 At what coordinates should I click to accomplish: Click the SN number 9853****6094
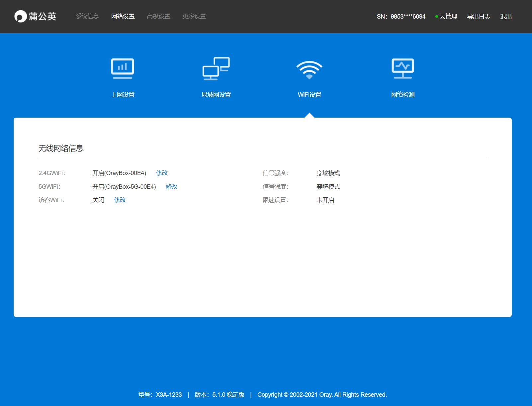pyautogui.click(x=408, y=16)
